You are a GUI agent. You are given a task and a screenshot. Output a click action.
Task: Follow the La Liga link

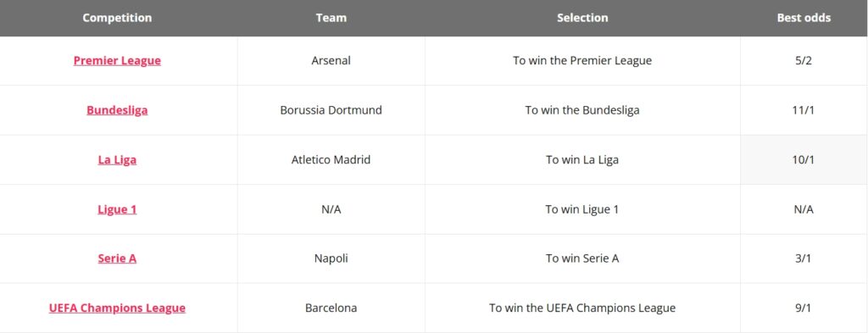pos(117,160)
